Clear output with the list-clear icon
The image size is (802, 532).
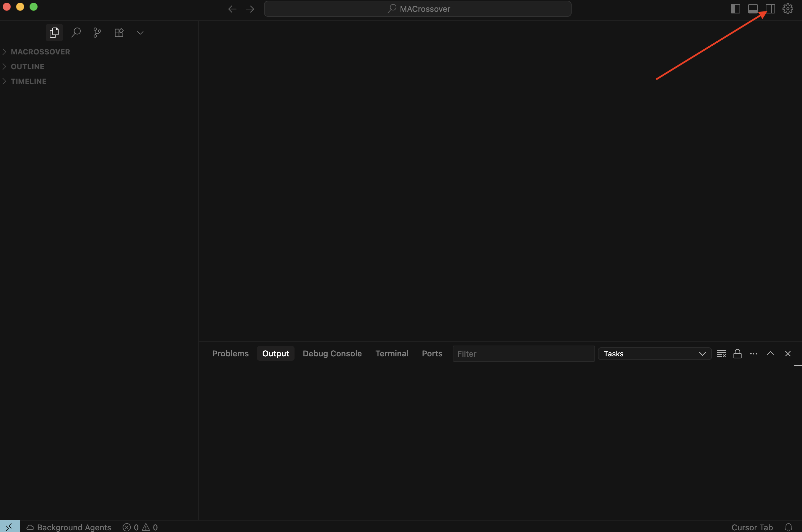pos(721,354)
